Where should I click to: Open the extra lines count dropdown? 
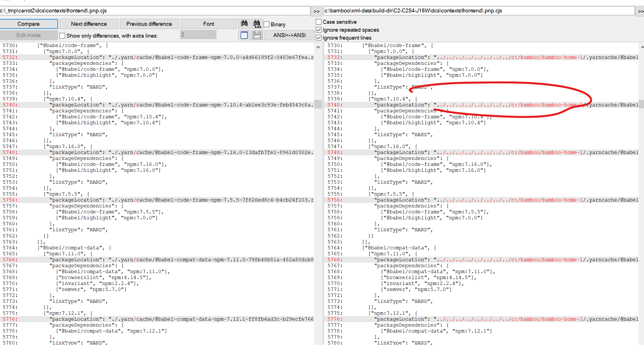click(212, 34)
